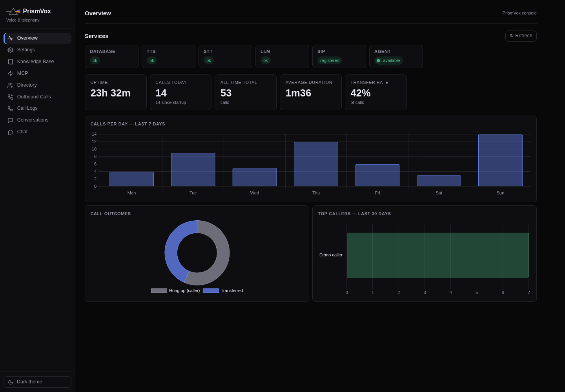The width and height of the screenshot is (565, 392).
Task: Click the Conversations message icon
Action: coord(10,120)
